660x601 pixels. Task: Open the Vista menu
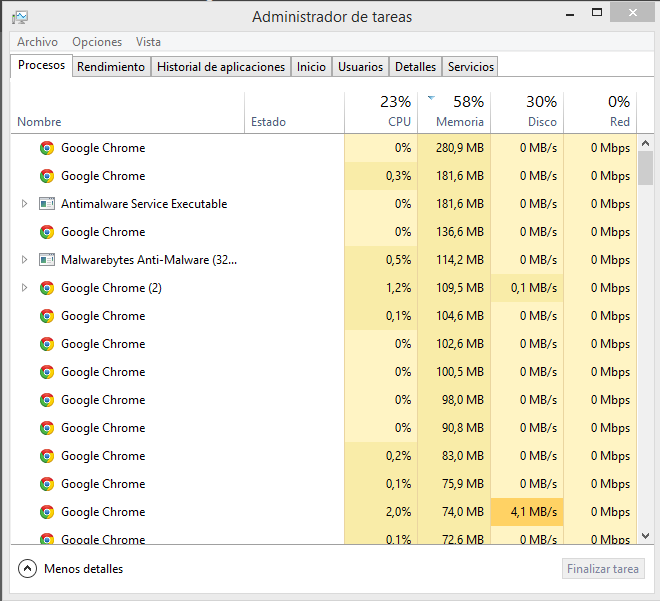pos(148,42)
